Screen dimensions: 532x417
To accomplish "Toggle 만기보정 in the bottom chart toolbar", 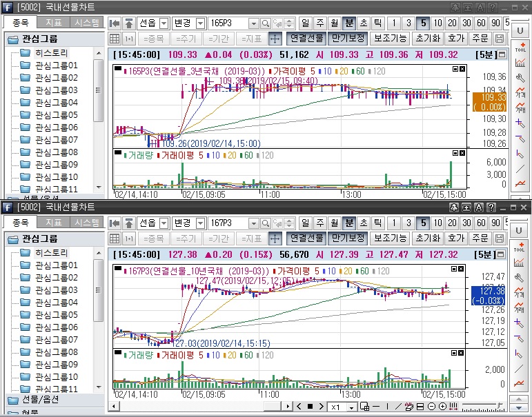I will tap(347, 238).
